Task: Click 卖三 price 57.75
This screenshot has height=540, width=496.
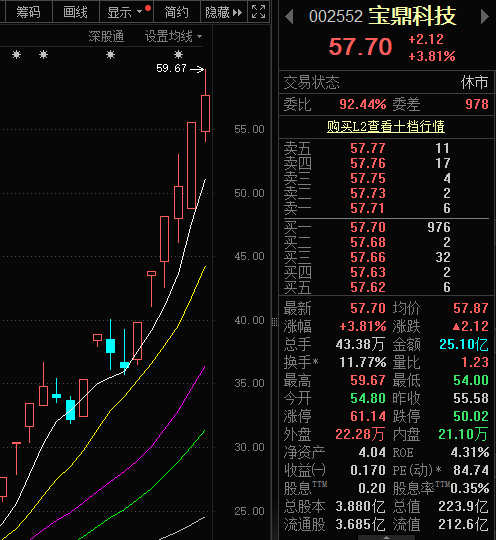Action: (x=368, y=178)
